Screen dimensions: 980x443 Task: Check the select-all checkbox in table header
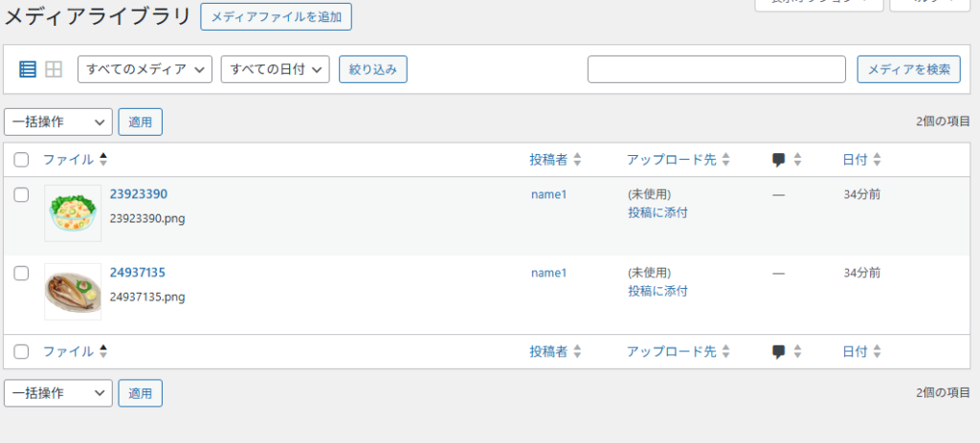pyautogui.click(x=21, y=160)
